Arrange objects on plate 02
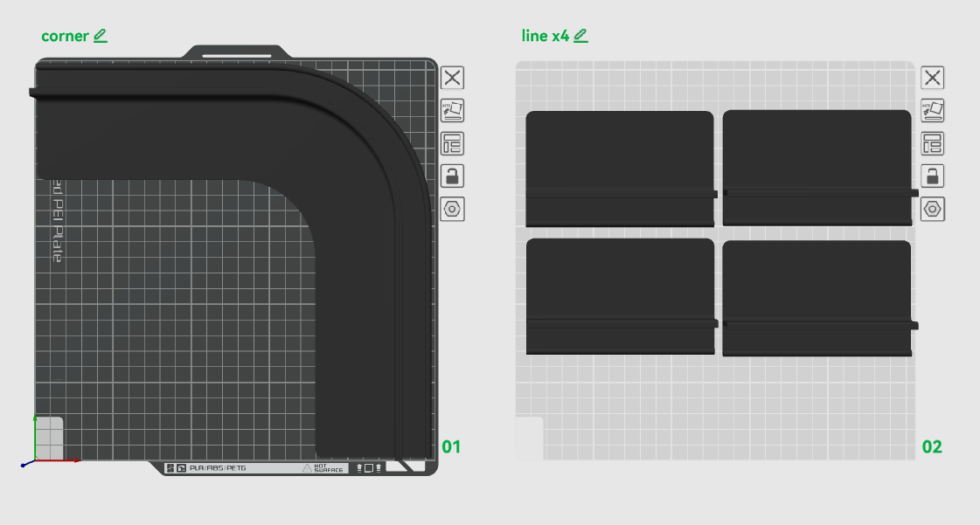The image size is (980, 525). pos(933,143)
